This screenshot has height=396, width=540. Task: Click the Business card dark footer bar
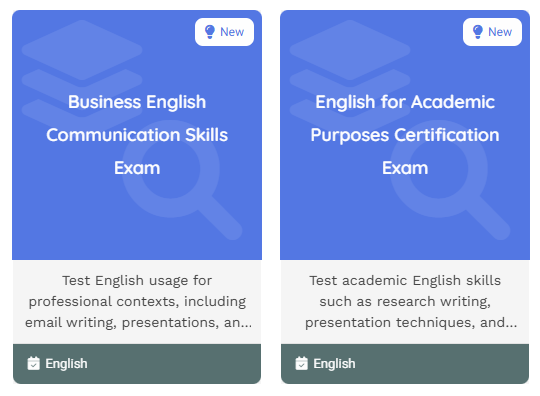[137, 364]
